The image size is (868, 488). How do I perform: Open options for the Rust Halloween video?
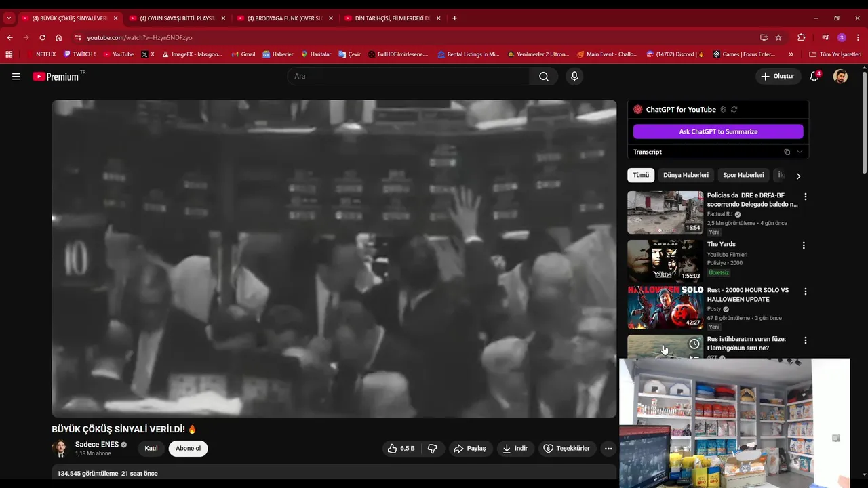click(x=806, y=291)
